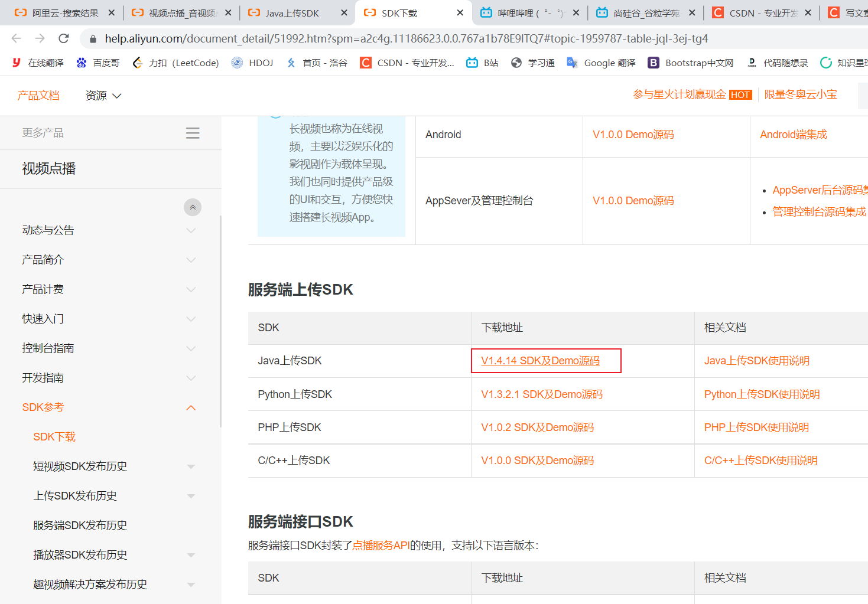Click the sidebar scroll-to-top arrow button
The width and height of the screenshot is (868, 604).
coord(193,207)
